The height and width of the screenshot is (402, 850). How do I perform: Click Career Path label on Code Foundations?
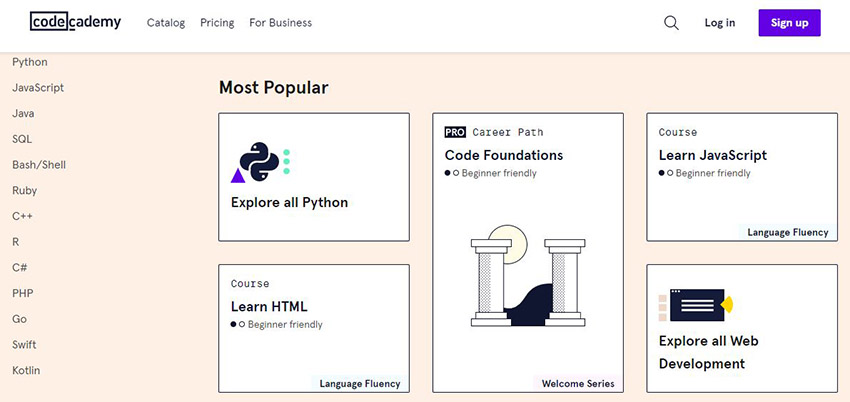click(x=507, y=132)
